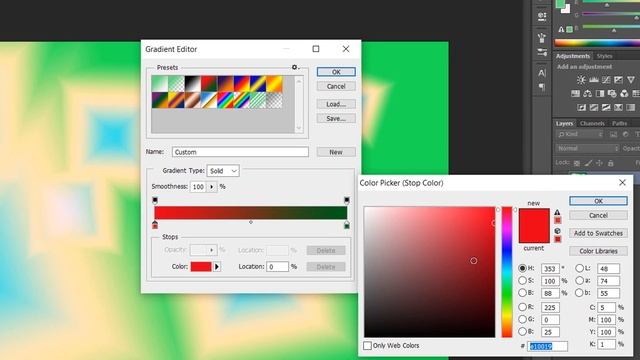Open the stop Color arrow menu
Screen dimensions: 640x360
(x=217, y=267)
